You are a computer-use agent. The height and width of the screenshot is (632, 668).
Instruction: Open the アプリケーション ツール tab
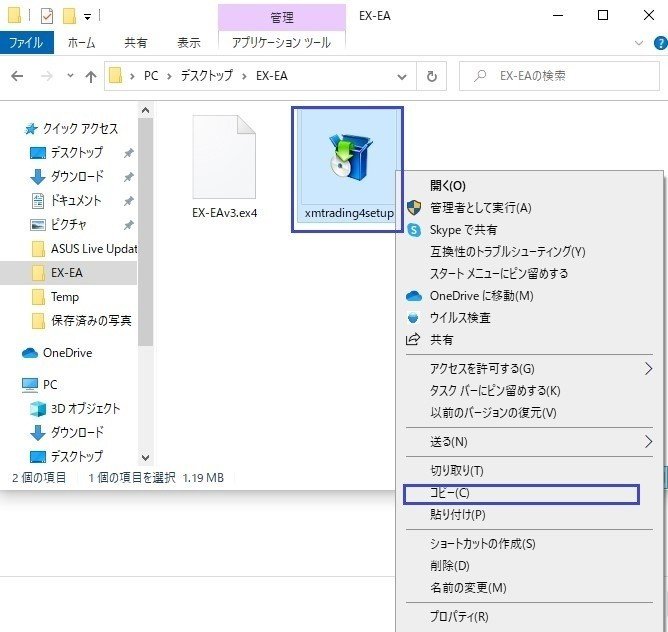[281, 43]
